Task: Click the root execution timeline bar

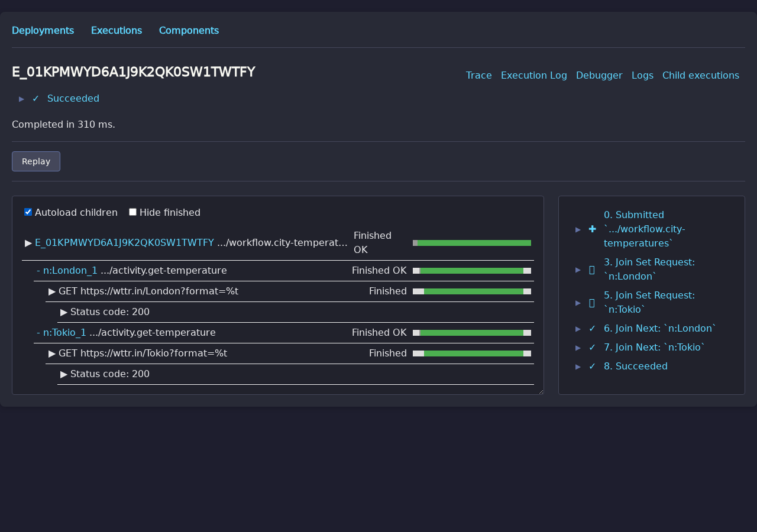Action: click(472, 243)
